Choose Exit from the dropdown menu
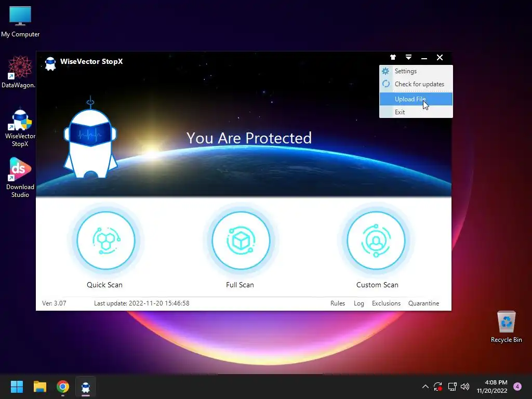 (416, 112)
